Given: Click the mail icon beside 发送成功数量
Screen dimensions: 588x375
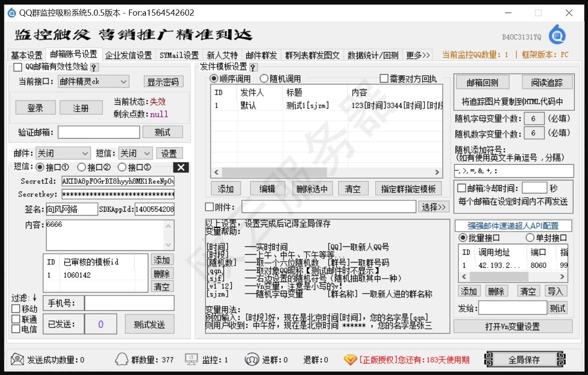Looking at the screenshot, I should coord(17,359).
